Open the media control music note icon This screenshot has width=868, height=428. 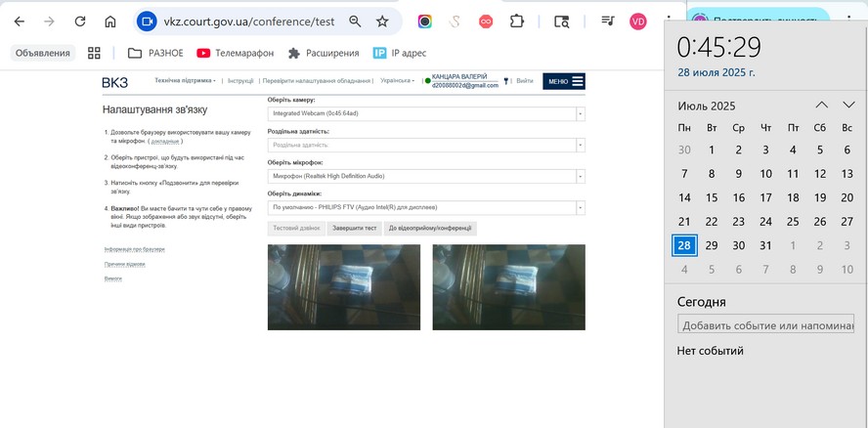(608, 21)
